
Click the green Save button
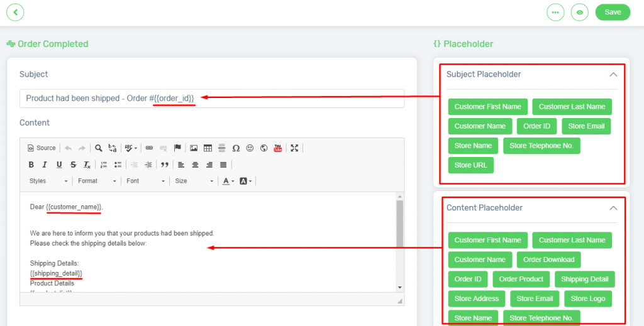click(x=613, y=12)
